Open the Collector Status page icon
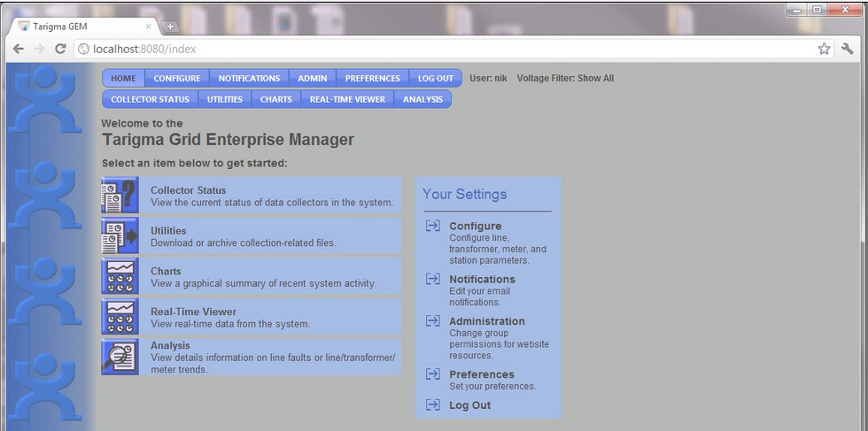The image size is (868, 431). point(120,196)
